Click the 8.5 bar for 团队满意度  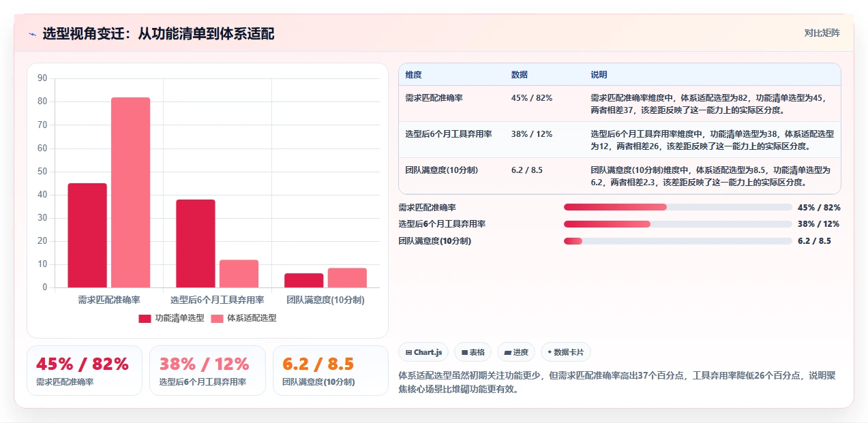(x=348, y=278)
